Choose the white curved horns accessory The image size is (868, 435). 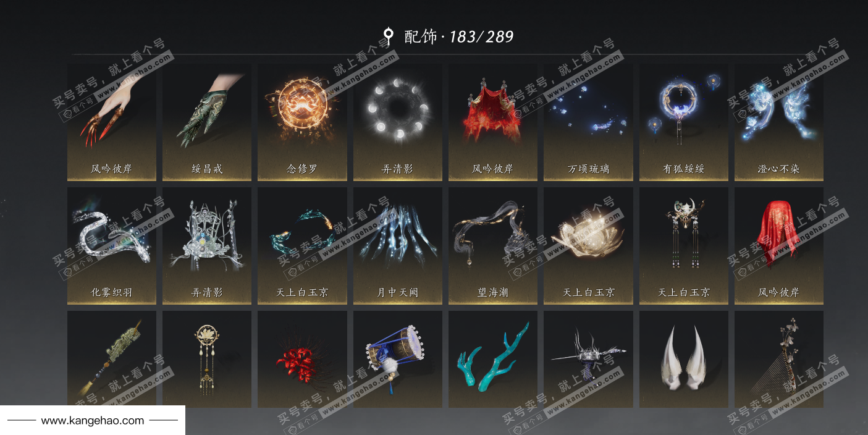[684, 359]
